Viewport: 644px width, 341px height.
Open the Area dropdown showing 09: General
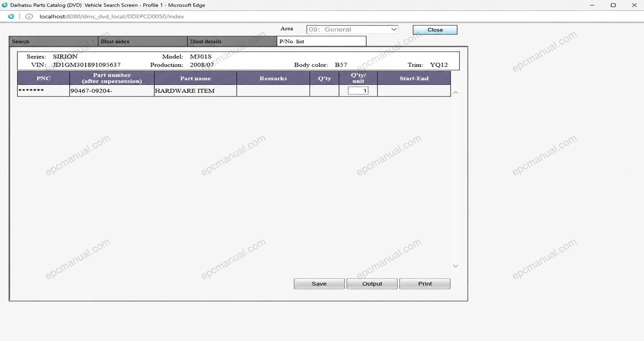pos(352,29)
